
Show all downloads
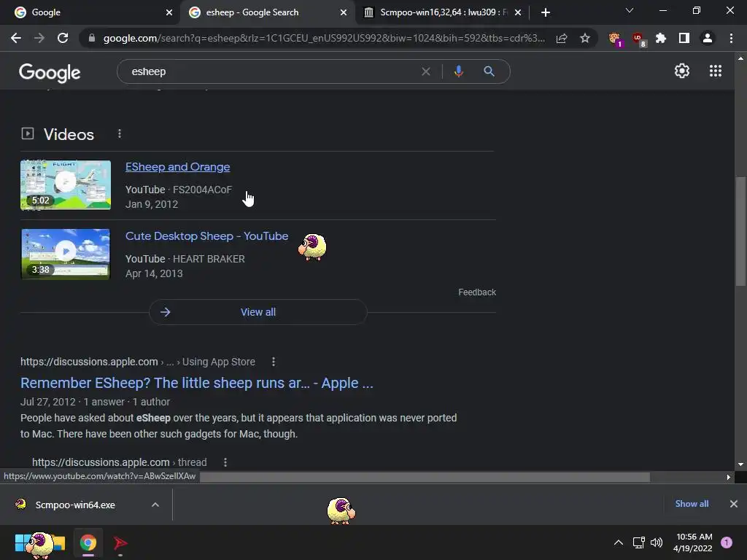(x=692, y=504)
